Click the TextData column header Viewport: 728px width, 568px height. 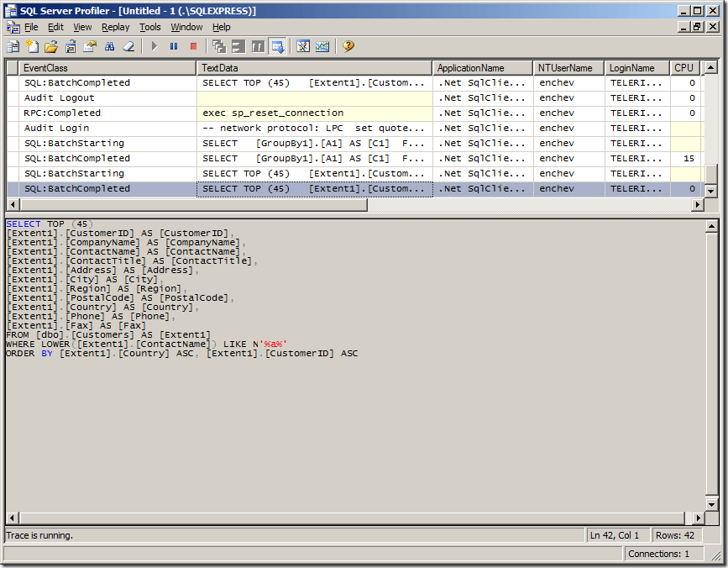[314, 68]
